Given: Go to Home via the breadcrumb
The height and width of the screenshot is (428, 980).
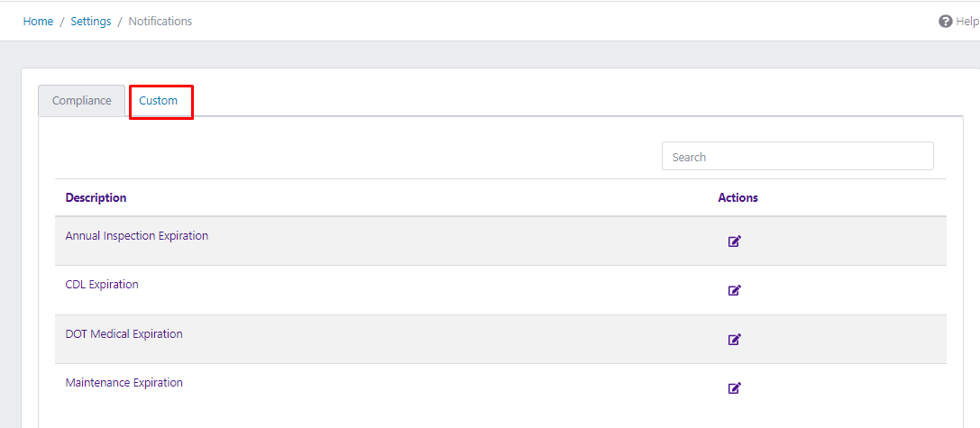Looking at the screenshot, I should click(x=38, y=22).
